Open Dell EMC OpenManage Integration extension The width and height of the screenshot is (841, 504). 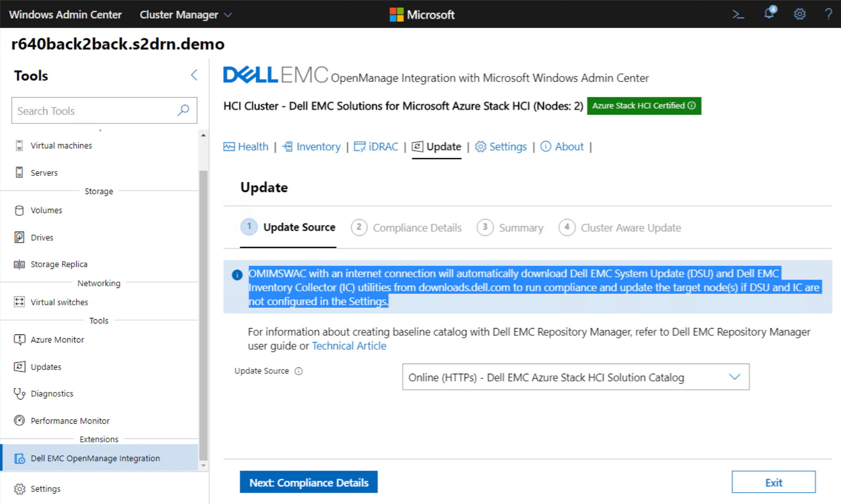(x=100, y=458)
